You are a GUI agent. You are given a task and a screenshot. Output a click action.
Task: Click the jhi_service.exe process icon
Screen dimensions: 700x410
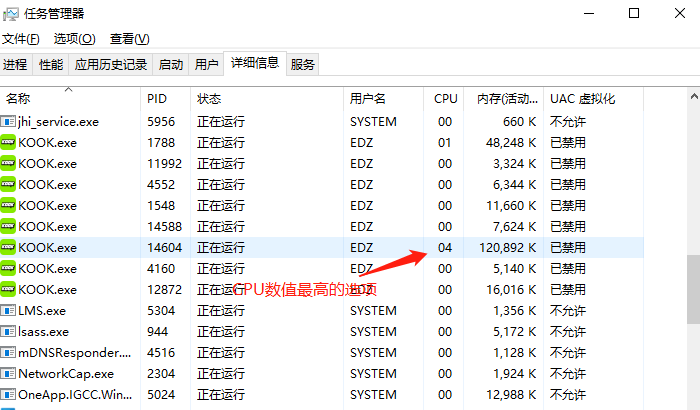[x=8, y=121]
